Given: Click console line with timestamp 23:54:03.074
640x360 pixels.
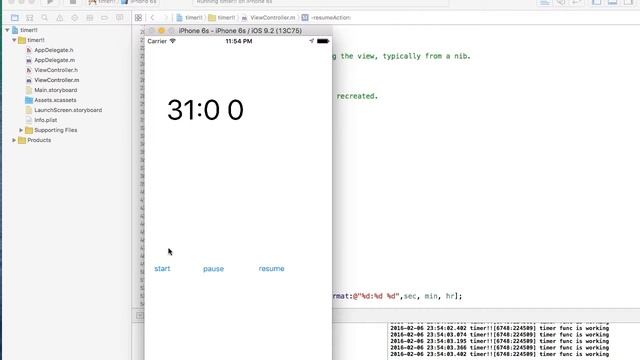Looking at the screenshot, I should 500,335.
